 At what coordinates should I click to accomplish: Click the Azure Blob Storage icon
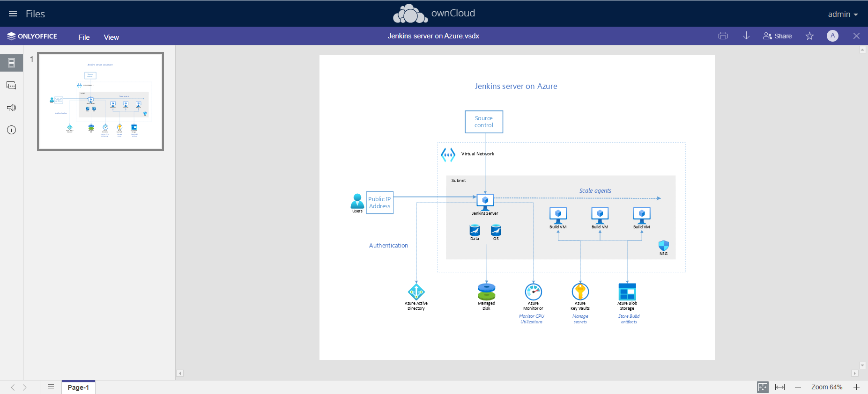click(627, 292)
